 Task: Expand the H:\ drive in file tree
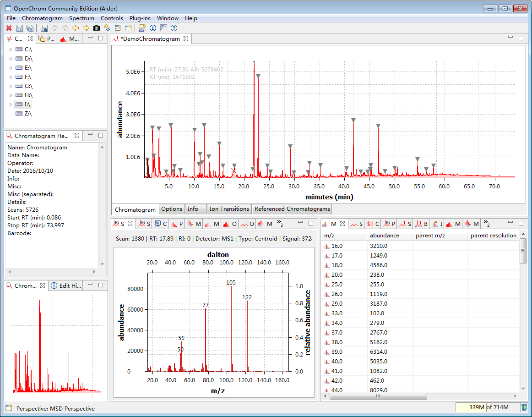click(x=11, y=95)
